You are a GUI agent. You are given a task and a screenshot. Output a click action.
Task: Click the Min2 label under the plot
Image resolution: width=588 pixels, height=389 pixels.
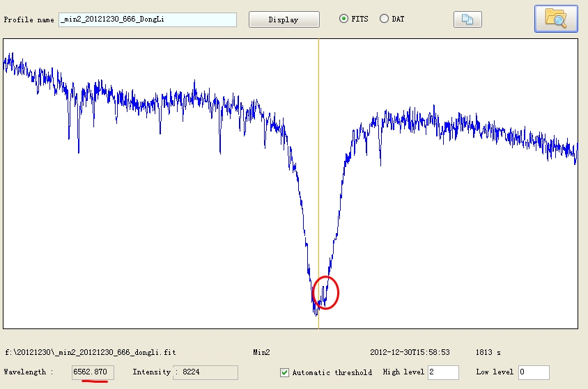[262, 353]
